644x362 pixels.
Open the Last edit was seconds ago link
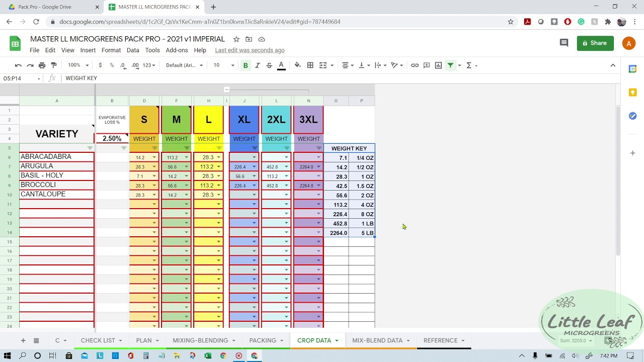click(250, 50)
